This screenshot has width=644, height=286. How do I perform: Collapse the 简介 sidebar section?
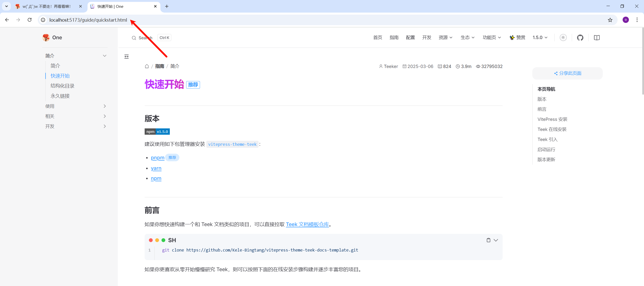(x=105, y=56)
